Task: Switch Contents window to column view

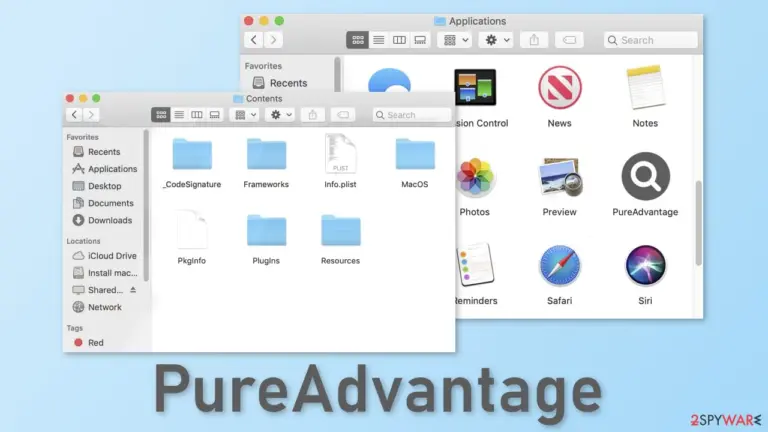Action: pyautogui.click(x=196, y=115)
